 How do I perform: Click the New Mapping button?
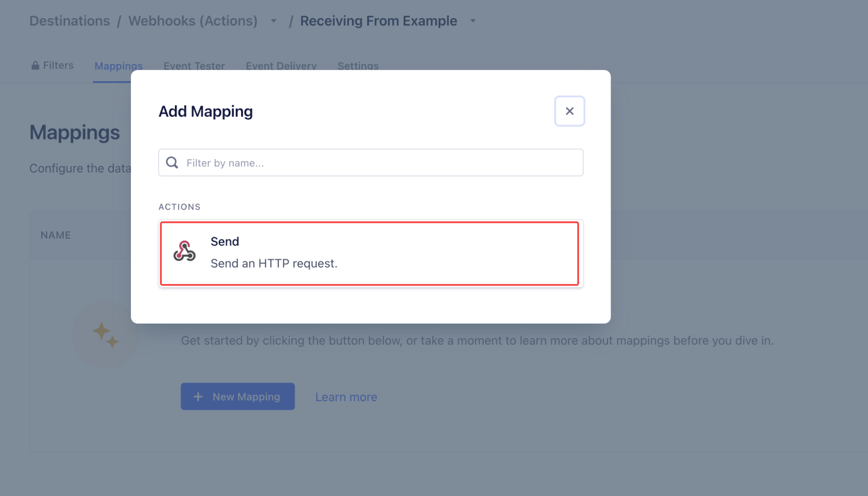point(237,397)
